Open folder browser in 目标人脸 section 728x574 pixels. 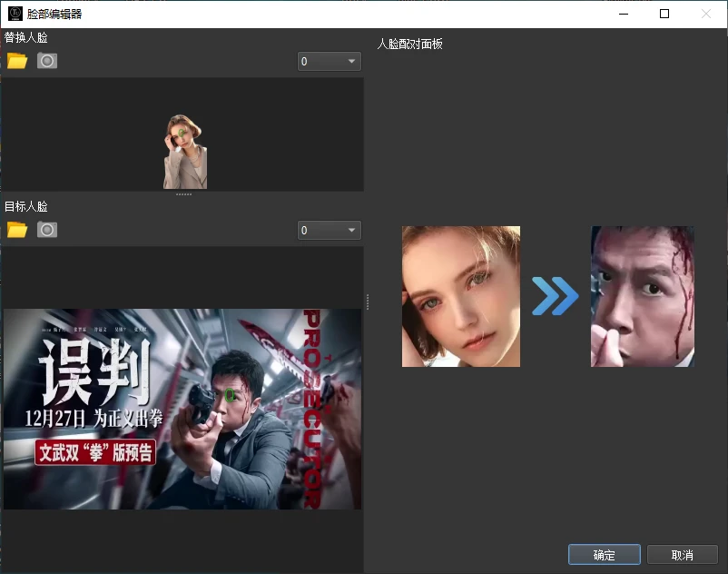click(16, 229)
